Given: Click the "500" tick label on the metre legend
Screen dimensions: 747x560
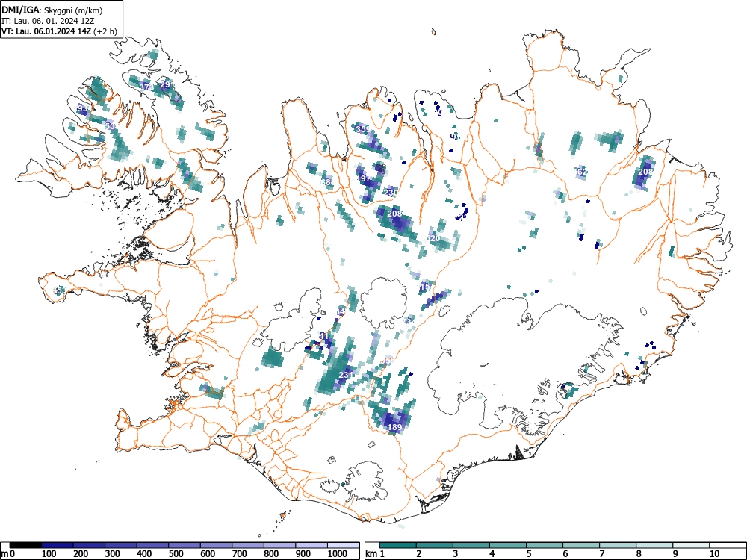Looking at the screenshot, I should [176, 554].
